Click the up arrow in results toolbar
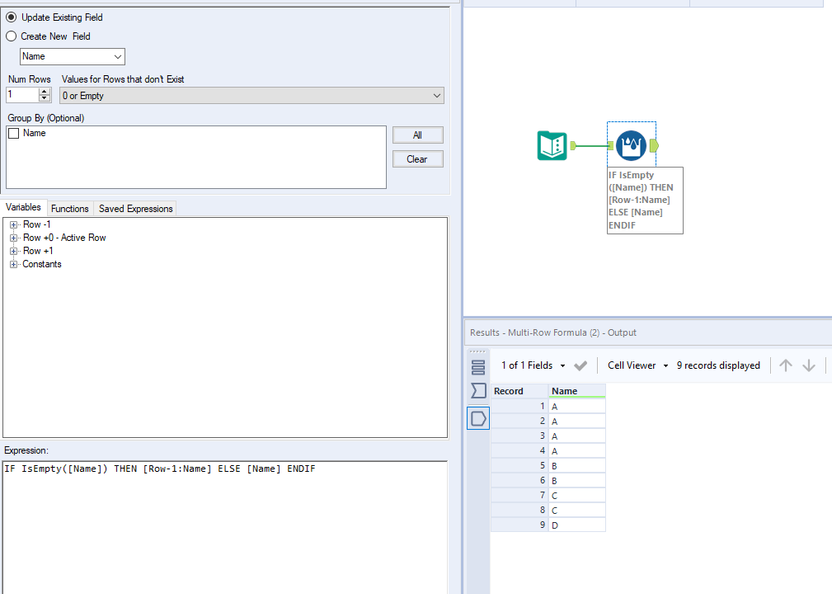The height and width of the screenshot is (594, 832). coord(785,365)
